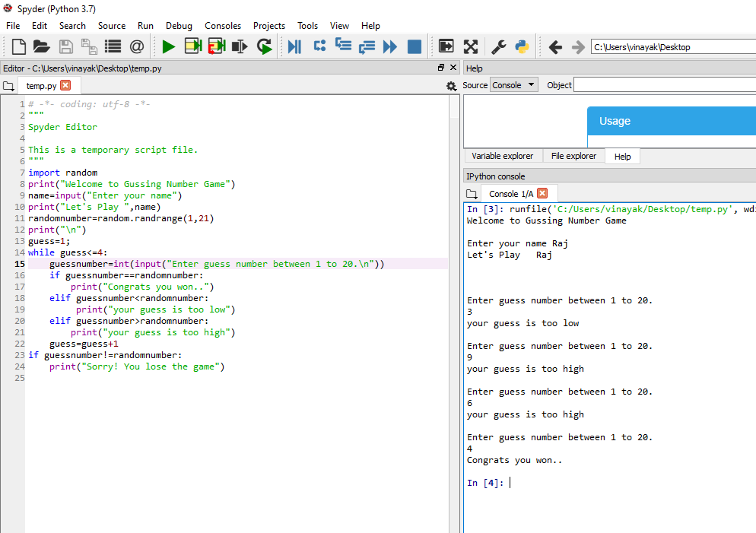The width and height of the screenshot is (756, 533).
Task: Open the Consoles menu
Action: click(223, 26)
